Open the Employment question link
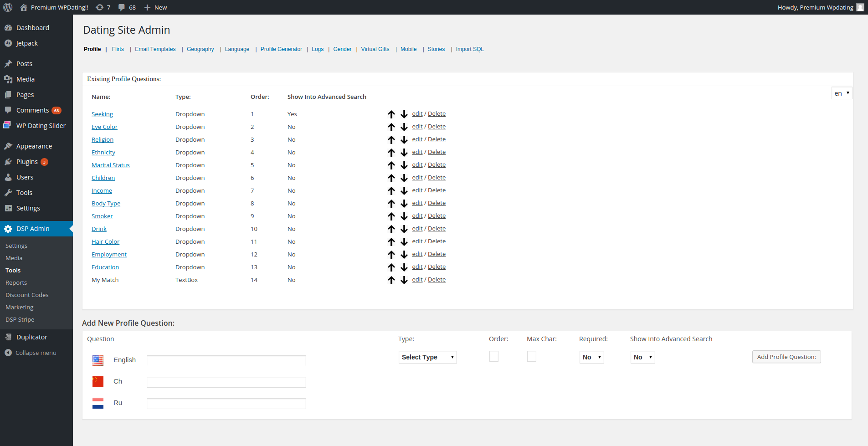This screenshot has height=446, width=868. tap(109, 255)
